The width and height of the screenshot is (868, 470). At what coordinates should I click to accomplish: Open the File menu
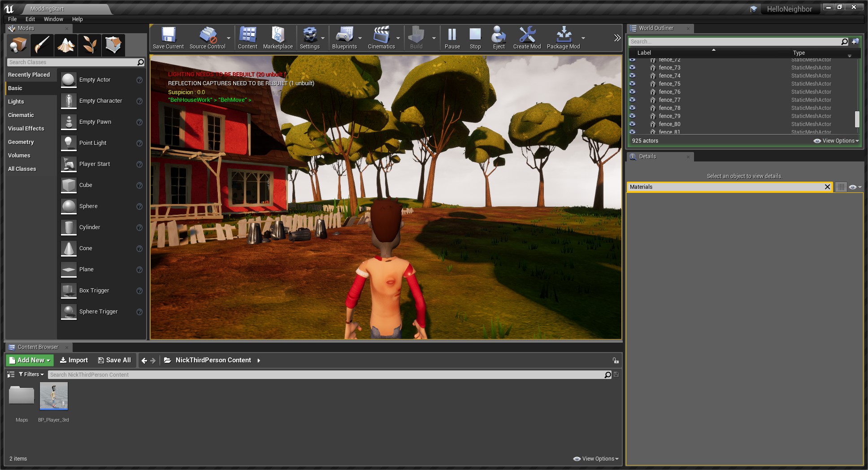[13, 19]
